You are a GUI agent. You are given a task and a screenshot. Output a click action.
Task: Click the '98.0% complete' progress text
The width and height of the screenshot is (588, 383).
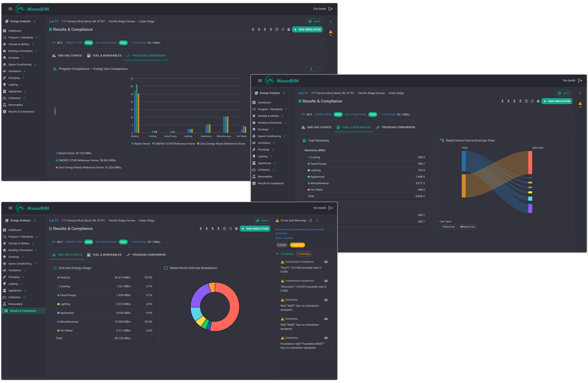click(284, 238)
